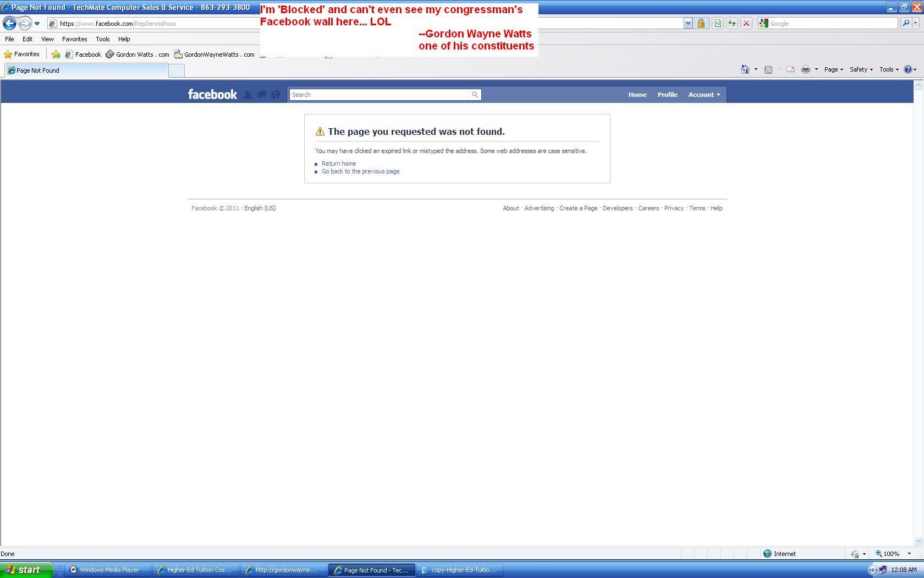Click the Read Mail envelope icon
The image size is (924, 578).
(x=790, y=69)
